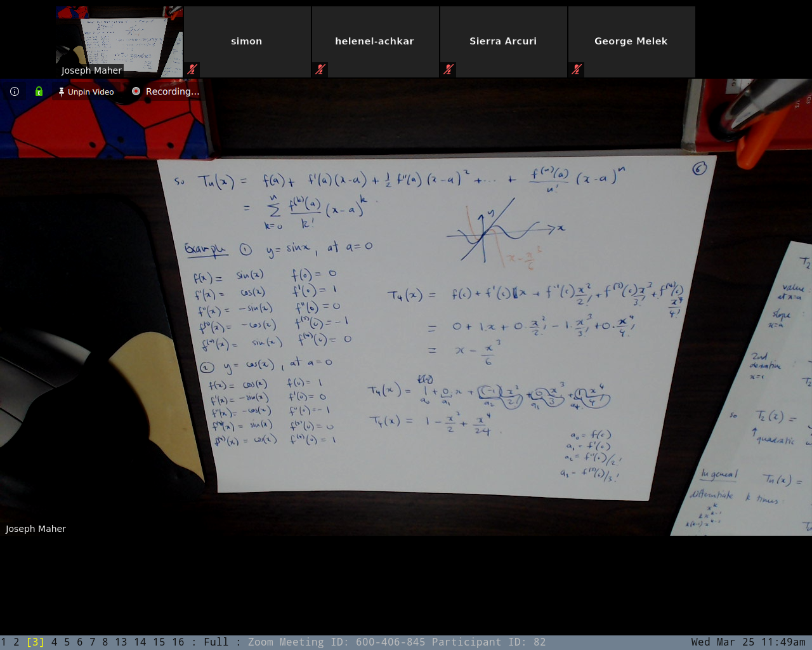Click helenel-achkar's muted microphone icon
The height and width of the screenshot is (650, 812).
pyautogui.click(x=320, y=69)
